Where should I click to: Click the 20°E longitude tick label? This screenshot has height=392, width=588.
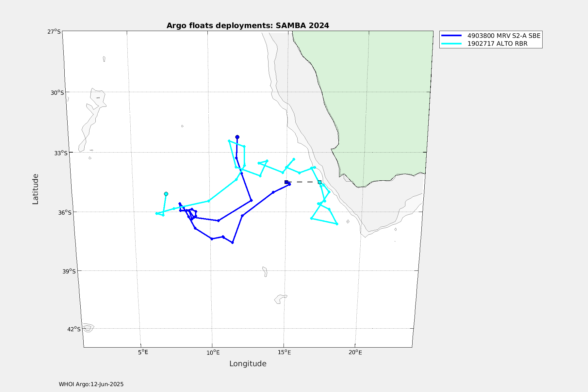click(x=355, y=352)
